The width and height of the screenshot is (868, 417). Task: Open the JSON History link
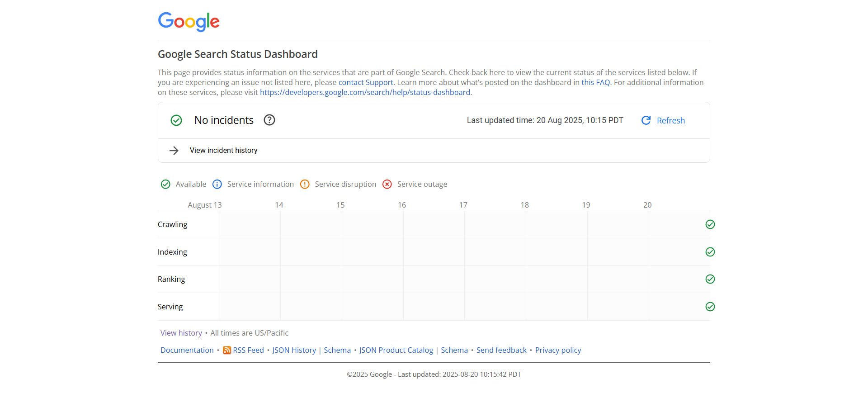(294, 350)
